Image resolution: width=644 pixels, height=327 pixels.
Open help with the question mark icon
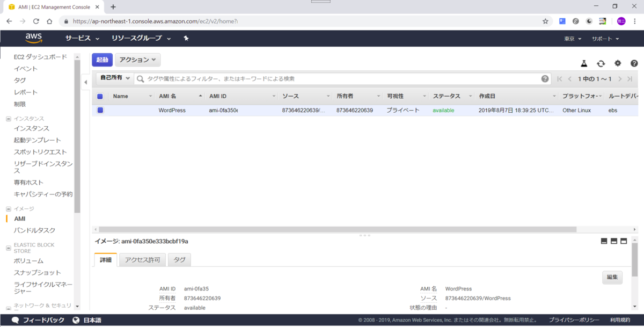tap(634, 63)
